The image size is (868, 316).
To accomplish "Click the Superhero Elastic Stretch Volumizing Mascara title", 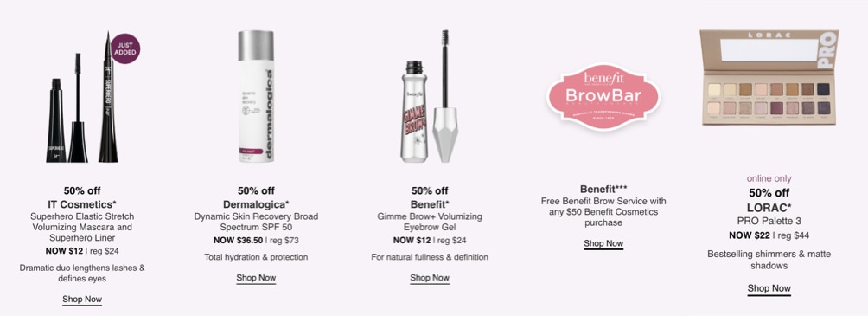I will (x=82, y=227).
